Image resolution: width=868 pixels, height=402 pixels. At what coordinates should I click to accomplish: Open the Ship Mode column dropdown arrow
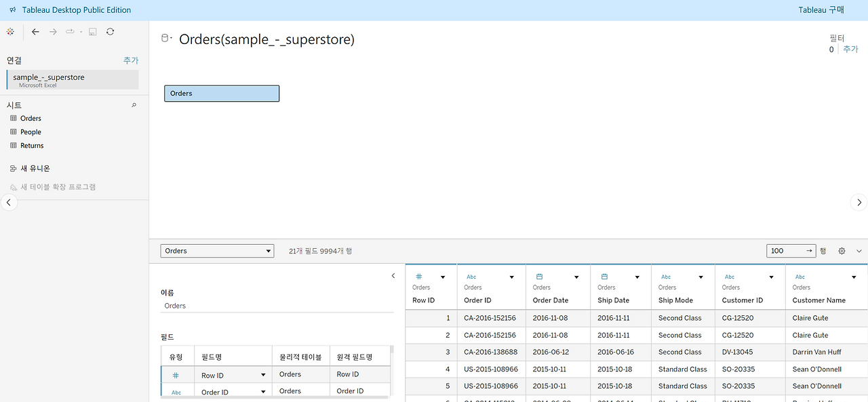tap(701, 277)
